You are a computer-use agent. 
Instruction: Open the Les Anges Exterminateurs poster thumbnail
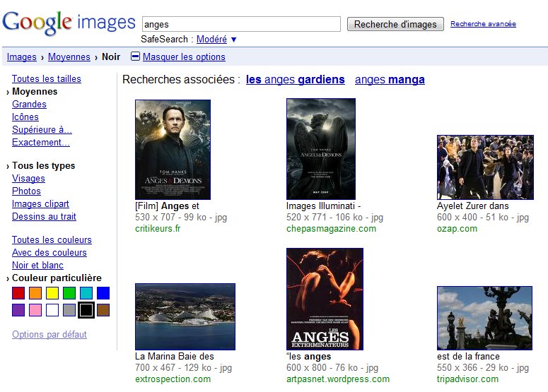tap(325, 299)
